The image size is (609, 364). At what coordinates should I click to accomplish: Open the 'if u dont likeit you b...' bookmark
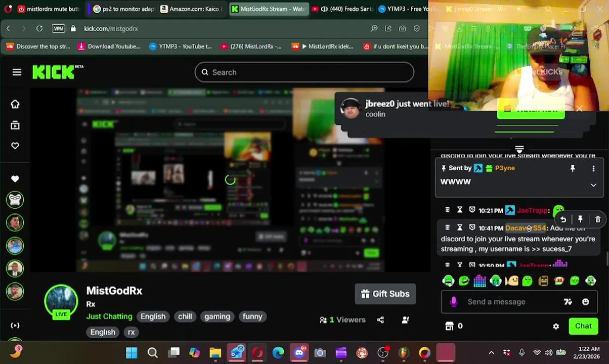tap(396, 47)
